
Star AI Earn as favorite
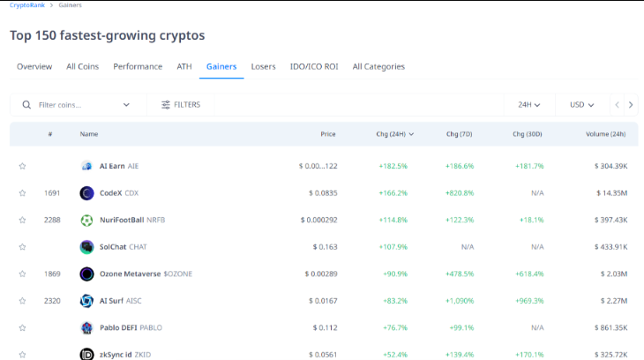tap(22, 166)
